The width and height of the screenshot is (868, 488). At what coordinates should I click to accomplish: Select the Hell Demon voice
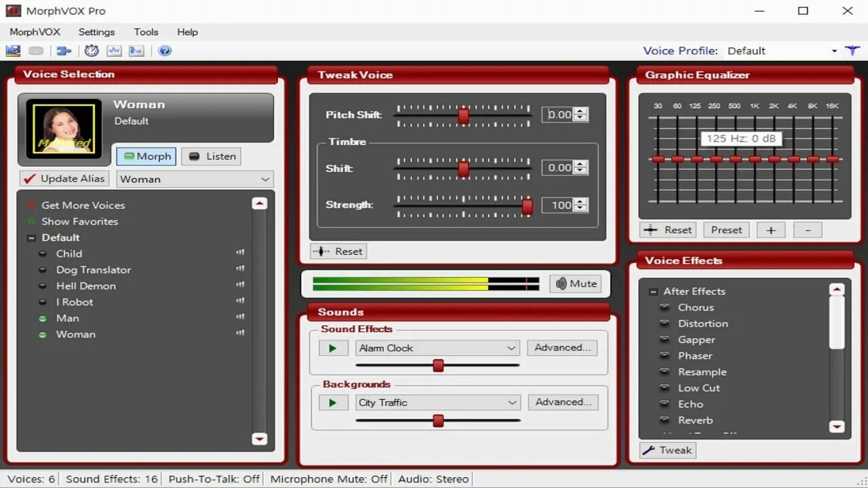(86, 286)
